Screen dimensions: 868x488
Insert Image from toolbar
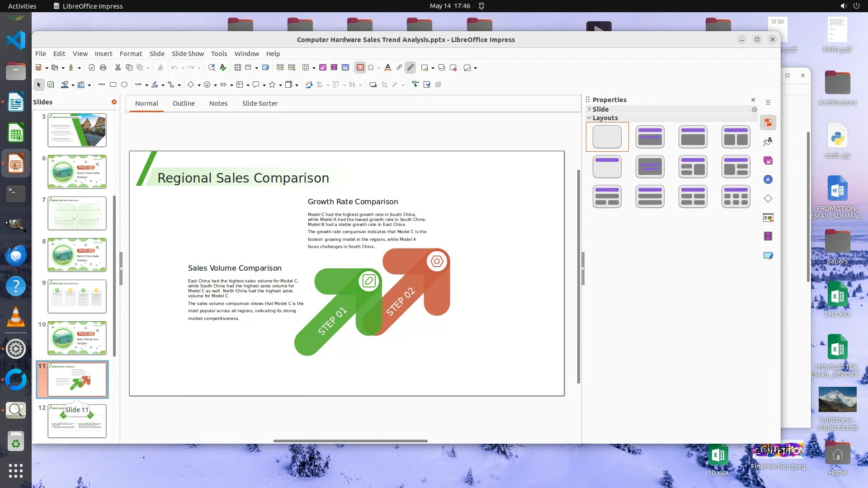click(x=323, y=68)
